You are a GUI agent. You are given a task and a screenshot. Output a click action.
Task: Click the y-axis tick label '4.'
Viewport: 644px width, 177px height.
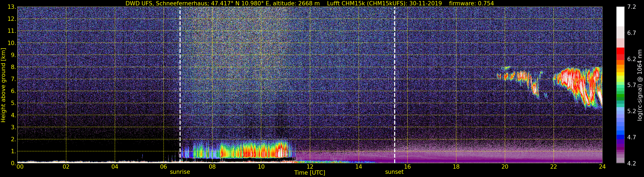click(x=13, y=115)
